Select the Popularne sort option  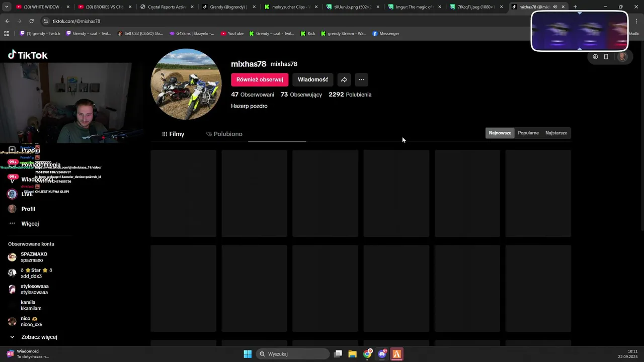click(x=528, y=133)
